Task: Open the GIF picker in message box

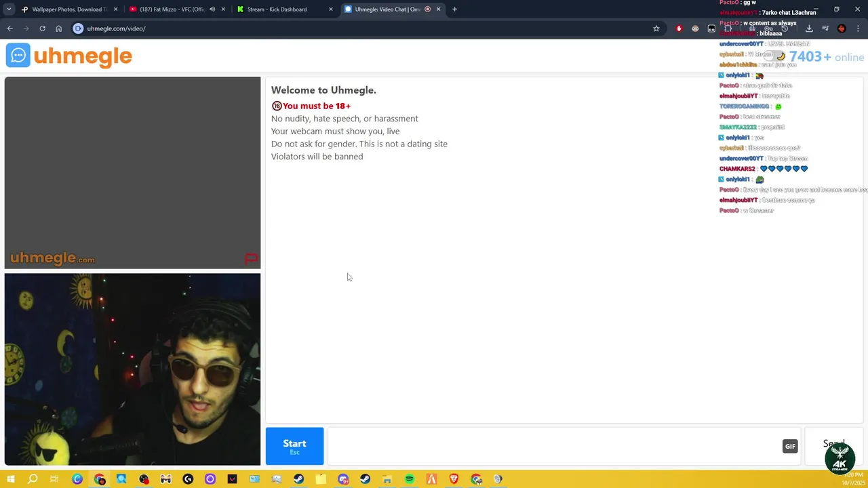Action: (790, 446)
